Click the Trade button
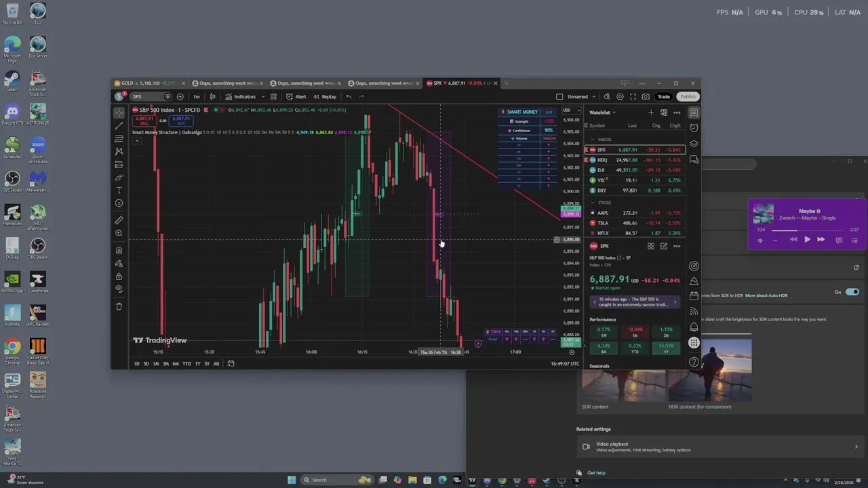This screenshot has width=868, height=488. [x=664, y=96]
